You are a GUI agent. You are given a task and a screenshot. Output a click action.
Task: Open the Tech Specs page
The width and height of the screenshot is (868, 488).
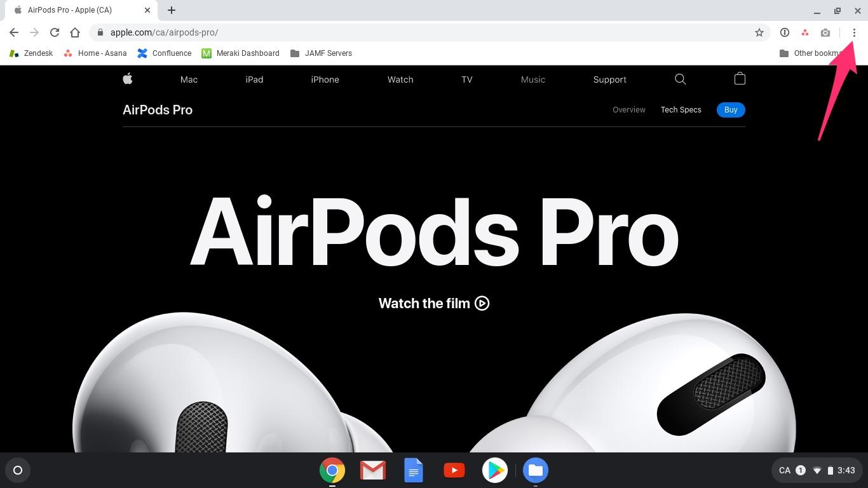tap(681, 110)
